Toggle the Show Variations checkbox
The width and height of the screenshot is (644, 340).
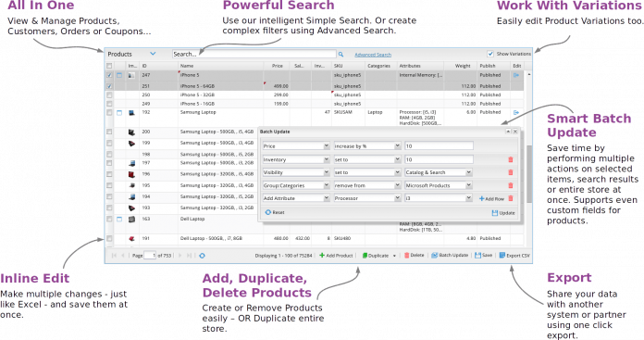pyautogui.click(x=490, y=54)
